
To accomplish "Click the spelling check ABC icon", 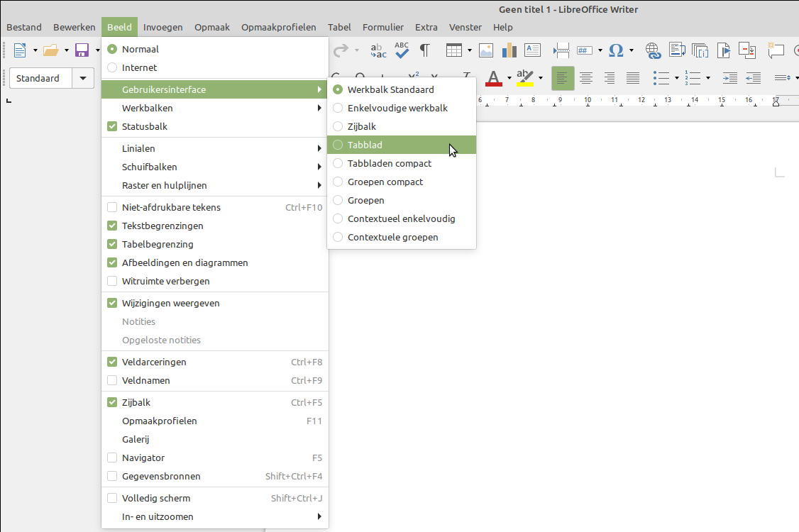I will click(x=402, y=50).
